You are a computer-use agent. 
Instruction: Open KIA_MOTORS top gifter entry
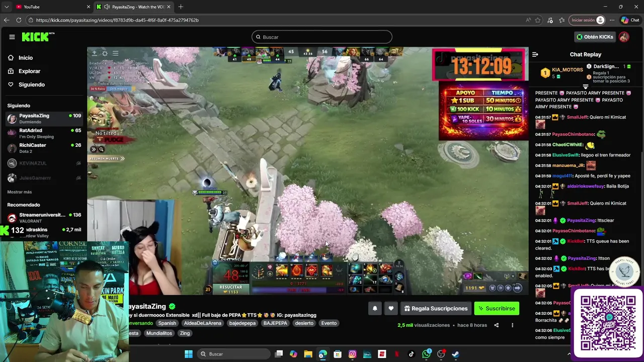coord(561,73)
